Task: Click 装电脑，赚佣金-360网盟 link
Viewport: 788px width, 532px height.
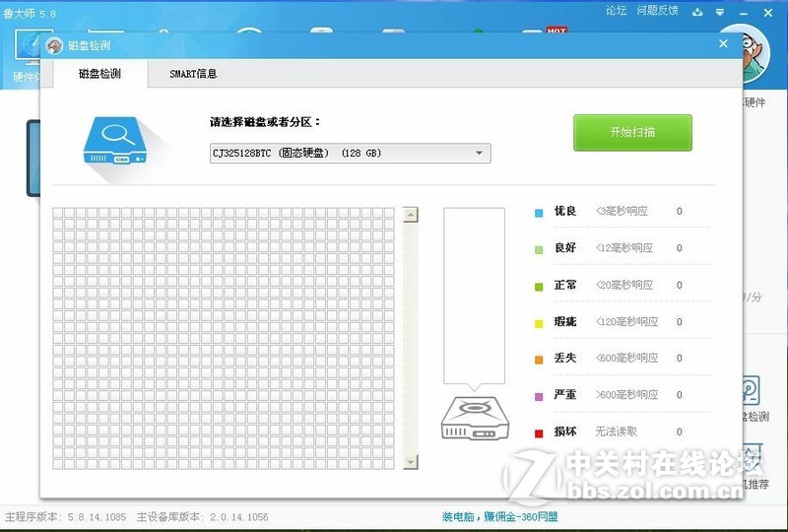Action: click(x=500, y=516)
